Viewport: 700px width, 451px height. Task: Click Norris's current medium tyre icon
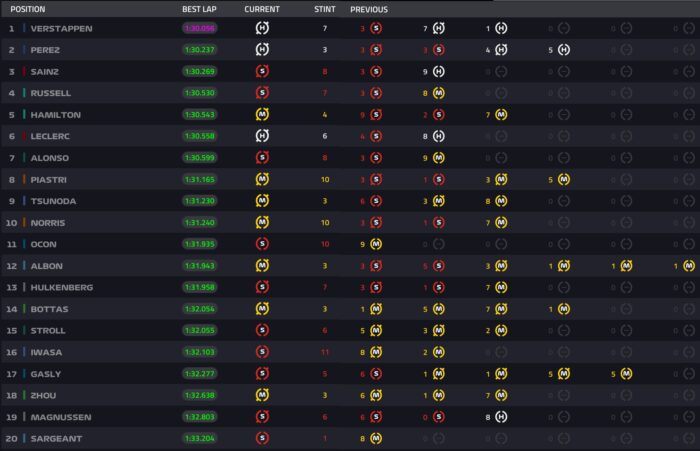pos(262,222)
